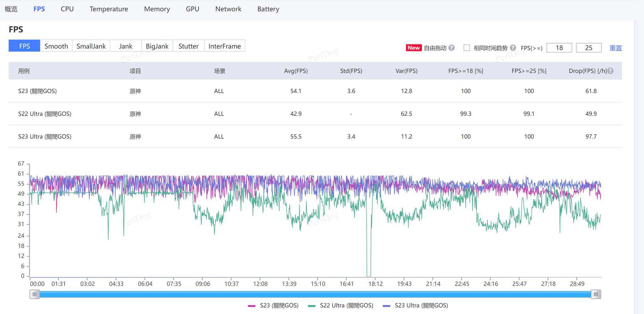Click the FPS threshold field showing 18
Viewport: 644px width, 314px height.
(559, 48)
